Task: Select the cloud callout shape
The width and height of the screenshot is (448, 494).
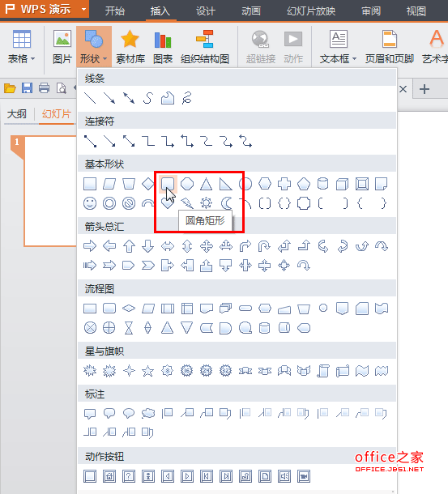Action: click(x=148, y=413)
